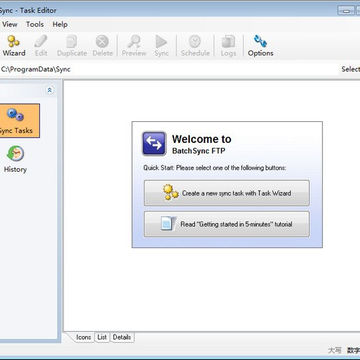Switch to the Details view tab
This screenshot has width=360, height=360.
click(x=122, y=337)
